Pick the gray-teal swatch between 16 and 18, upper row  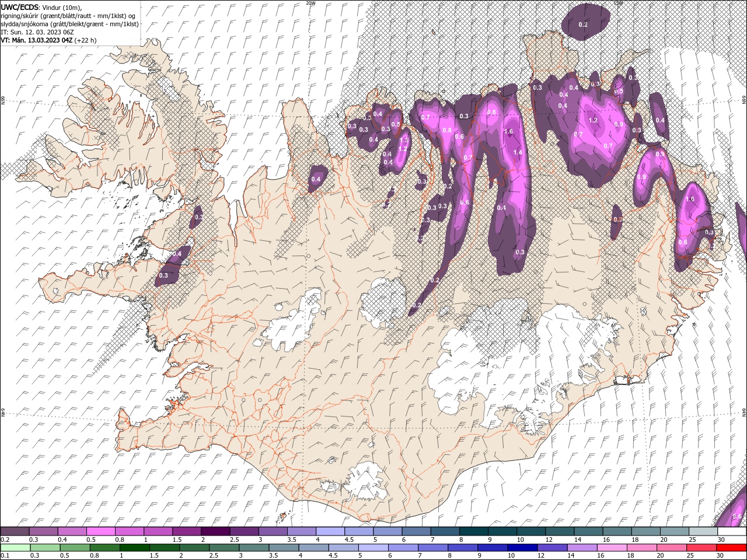(617, 531)
